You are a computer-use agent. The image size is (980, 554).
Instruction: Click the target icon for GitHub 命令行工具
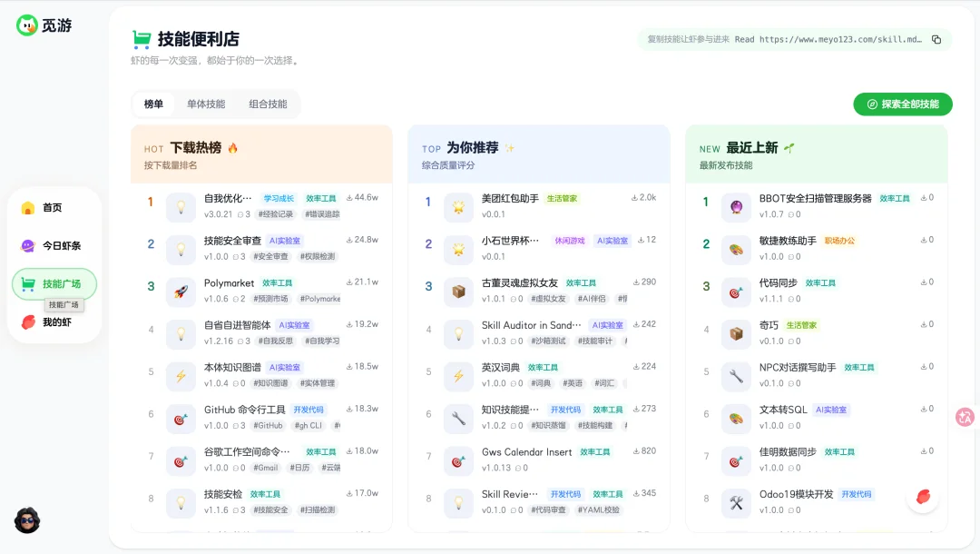pos(181,419)
